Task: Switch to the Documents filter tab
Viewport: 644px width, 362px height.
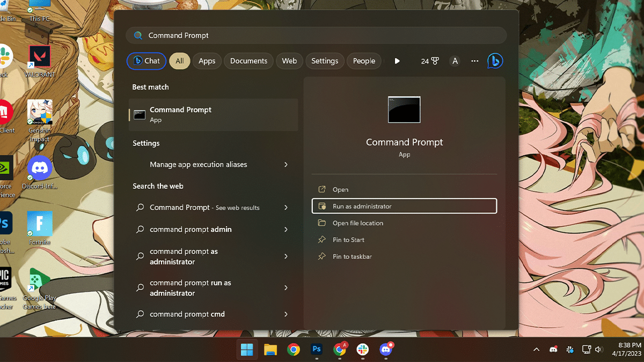Action: pyautogui.click(x=248, y=61)
